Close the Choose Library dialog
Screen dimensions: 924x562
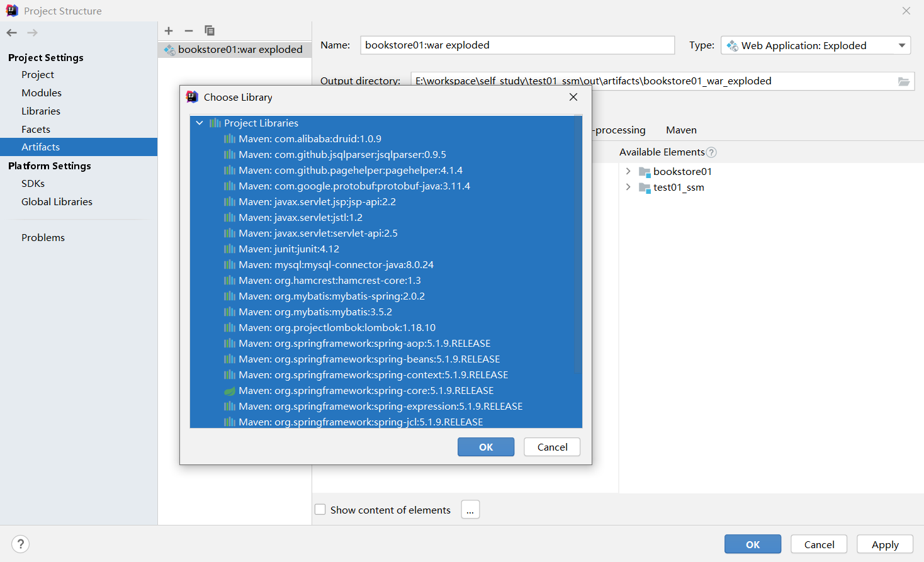coord(573,97)
